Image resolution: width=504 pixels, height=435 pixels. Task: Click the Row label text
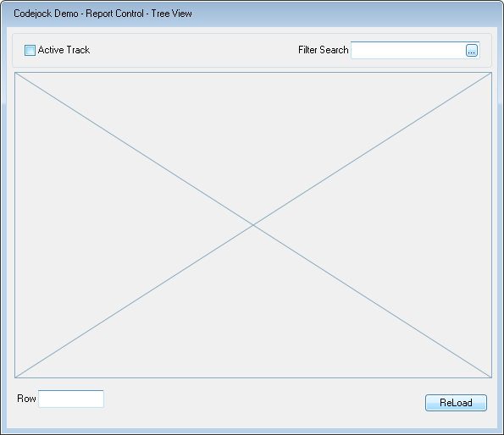pos(26,399)
